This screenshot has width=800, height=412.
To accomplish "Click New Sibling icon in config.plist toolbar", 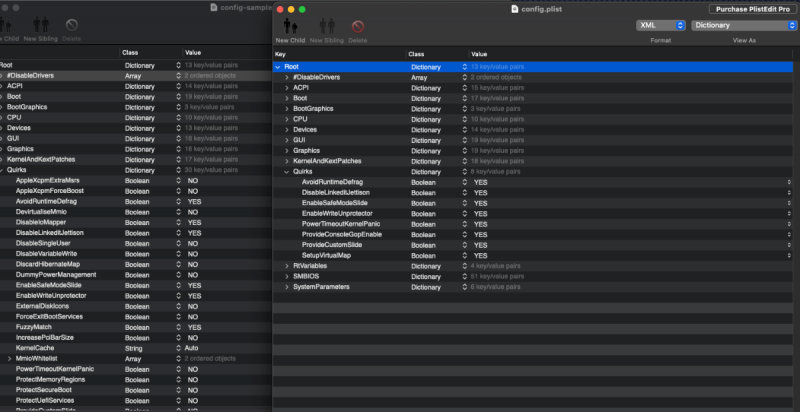I will click(x=323, y=25).
